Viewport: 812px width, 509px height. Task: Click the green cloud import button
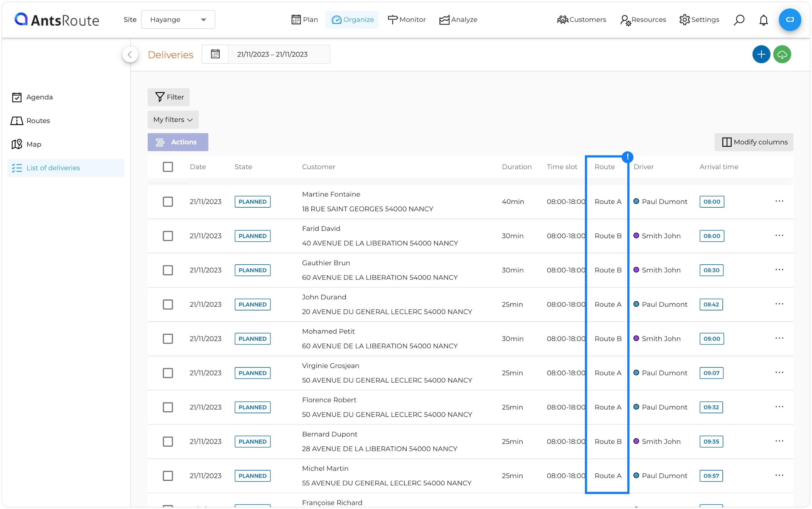point(781,54)
